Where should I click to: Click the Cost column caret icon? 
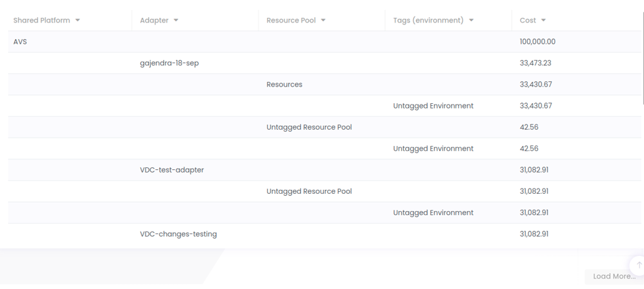tap(543, 21)
